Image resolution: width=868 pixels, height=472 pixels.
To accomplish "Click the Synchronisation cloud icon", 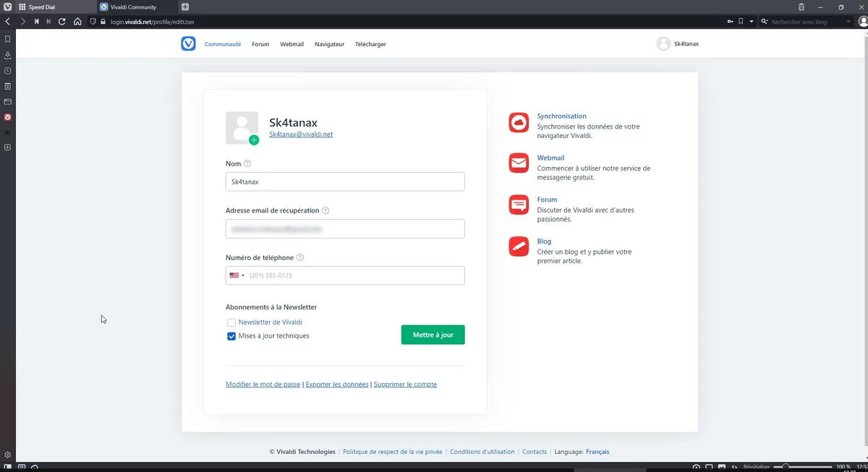I will (519, 122).
